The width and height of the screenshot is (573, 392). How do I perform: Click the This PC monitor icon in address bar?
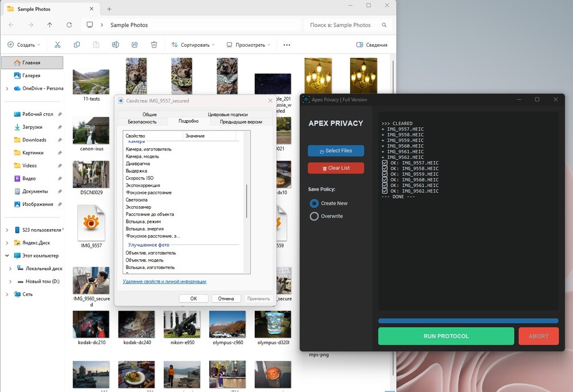pos(90,25)
